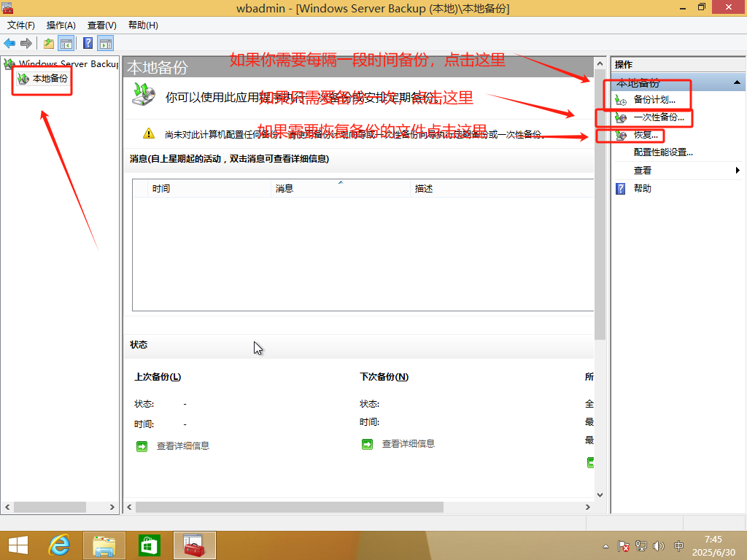Click 帮助 in the actions pane

click(x=642, y=189)
